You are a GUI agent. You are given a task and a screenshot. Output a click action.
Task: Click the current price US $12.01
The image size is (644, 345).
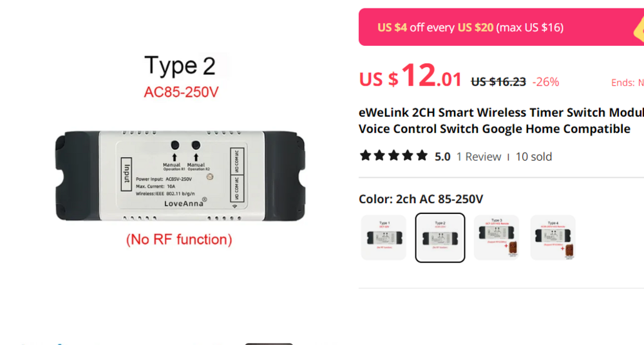click(x=410, y=77)
